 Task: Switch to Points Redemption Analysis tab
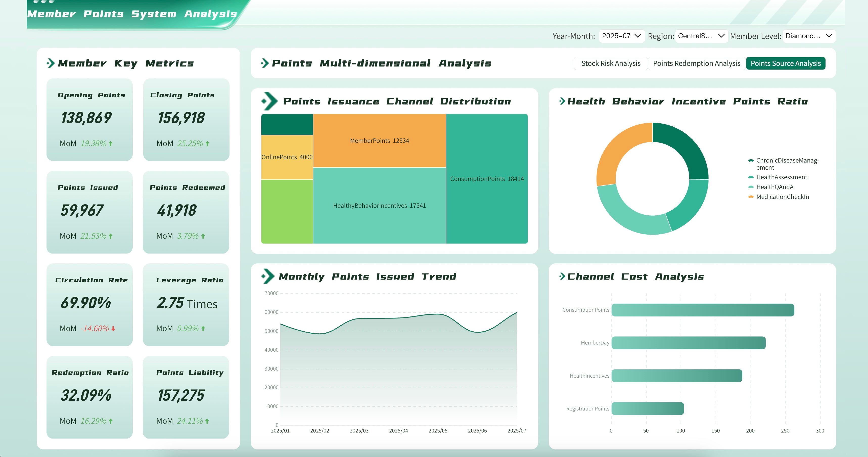tap(696, 63)
